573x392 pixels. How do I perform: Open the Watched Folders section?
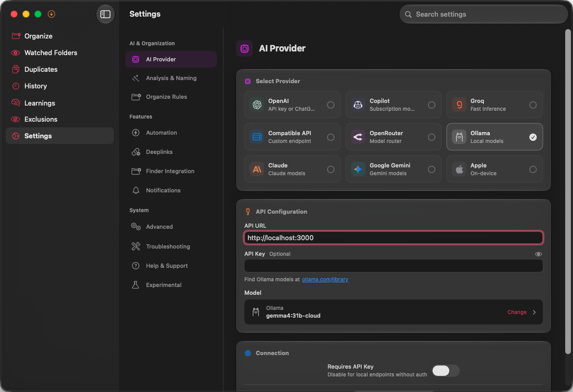pyautogui.click(x=60, y=53)
